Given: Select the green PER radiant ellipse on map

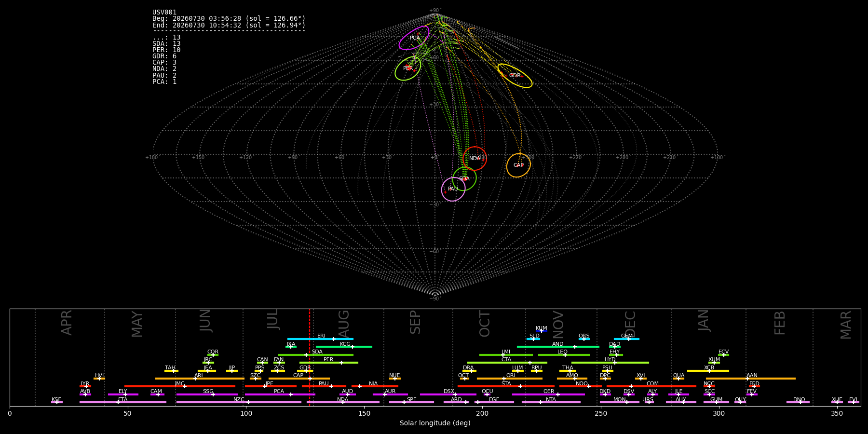Looking at the screenshot, I should click(x=408, y=68).
